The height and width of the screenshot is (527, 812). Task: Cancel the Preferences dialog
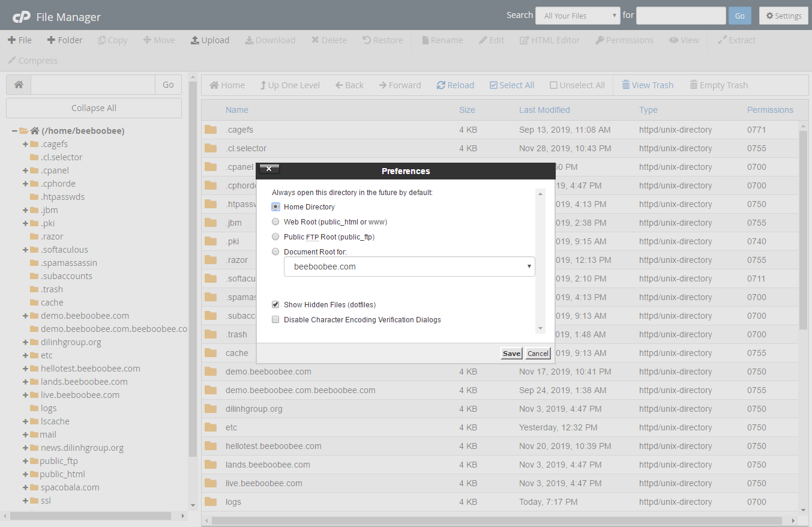(538, 354)
